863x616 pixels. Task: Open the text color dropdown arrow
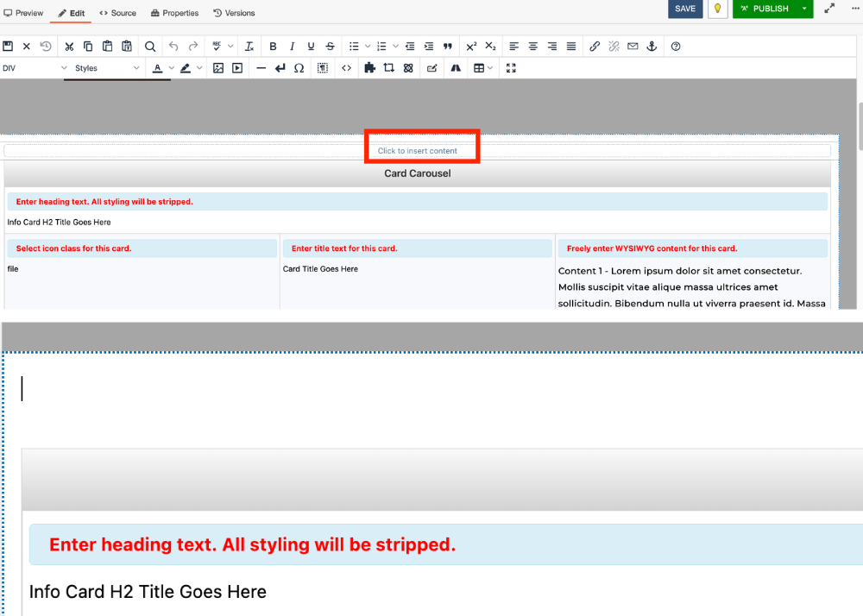pyautogui.click(x=172, y=67)
